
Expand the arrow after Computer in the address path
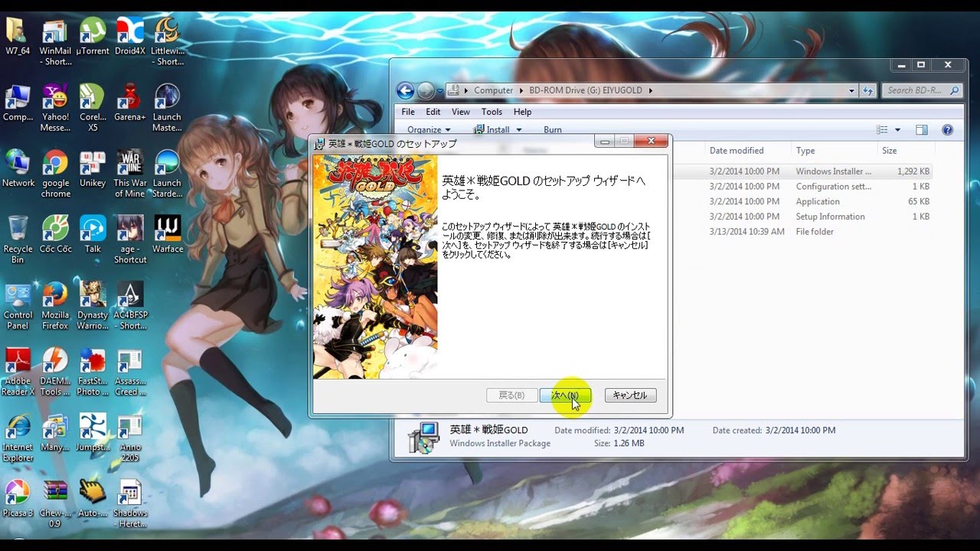pos(521,90)
